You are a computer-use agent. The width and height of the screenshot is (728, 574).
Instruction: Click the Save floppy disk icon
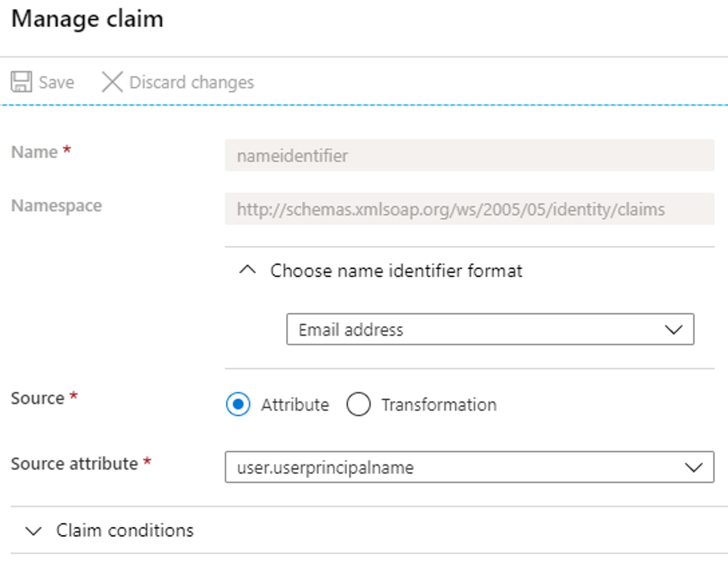coord(21,82)
